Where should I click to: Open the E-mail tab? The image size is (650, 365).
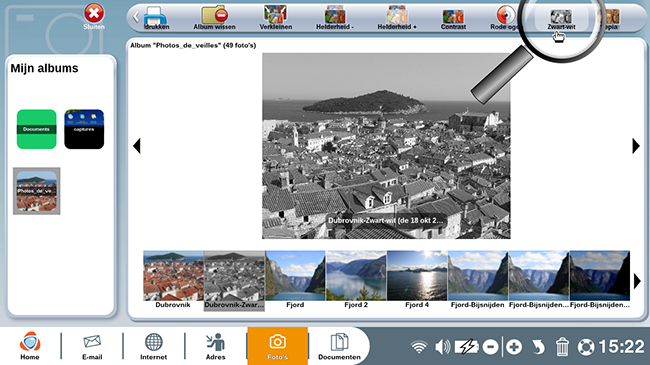coord(92,346)
